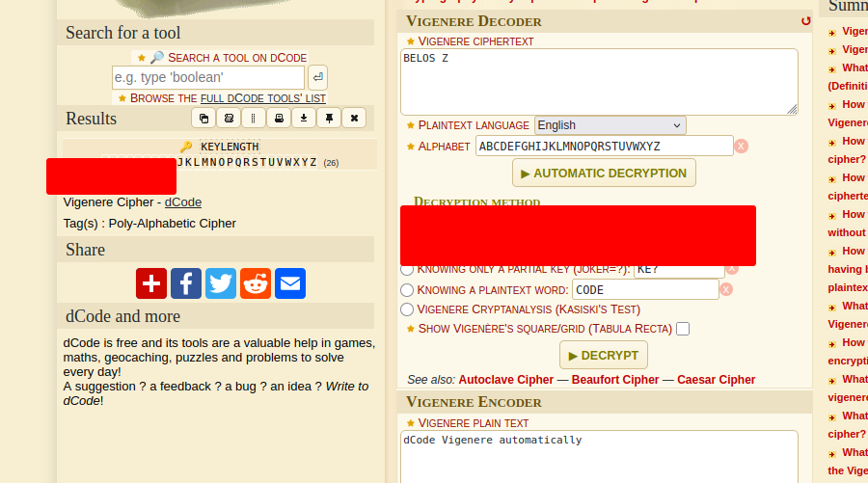Click into the Vigenere ciphertext textarea
The image size is (868, 483).
599,82
